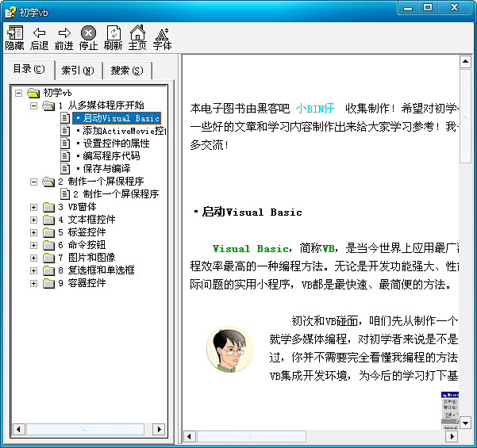
Task: Switch to the 索引(N) tab
Action: 78,71
